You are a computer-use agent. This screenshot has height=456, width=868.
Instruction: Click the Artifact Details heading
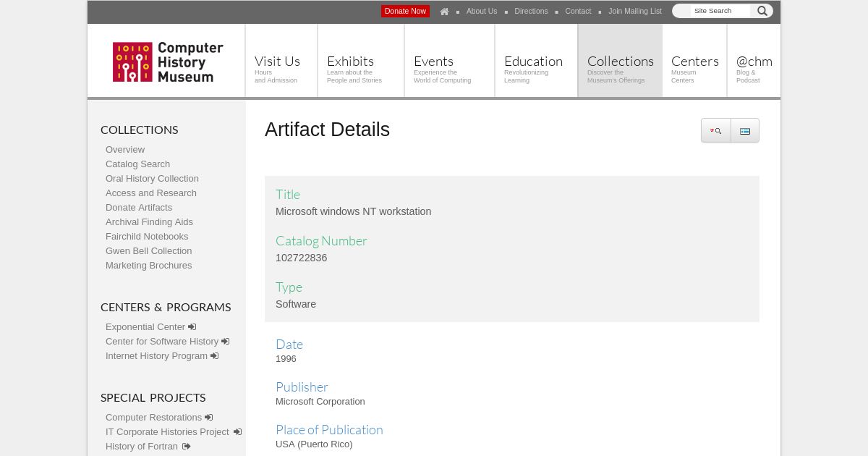[x=327, y=130]
